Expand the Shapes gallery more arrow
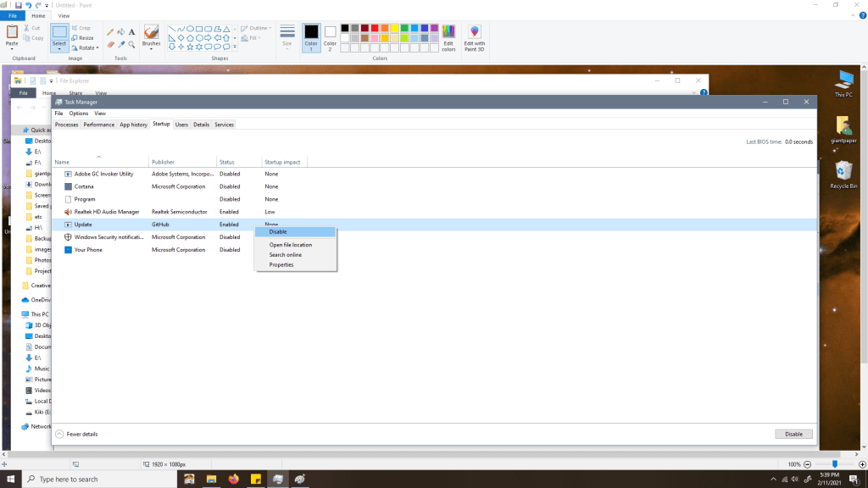The image size is (868, 488). [235, 47]
